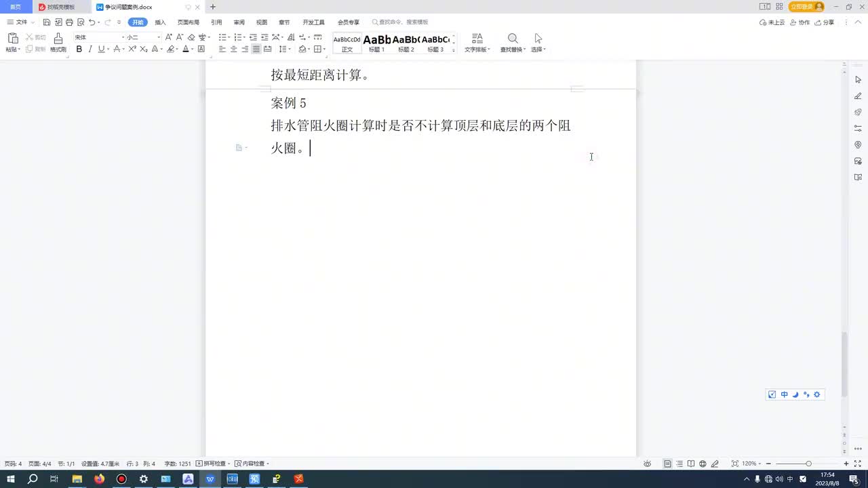
Task: Switch to the 找稿壳模板 tab
Action: pos(61,7)
